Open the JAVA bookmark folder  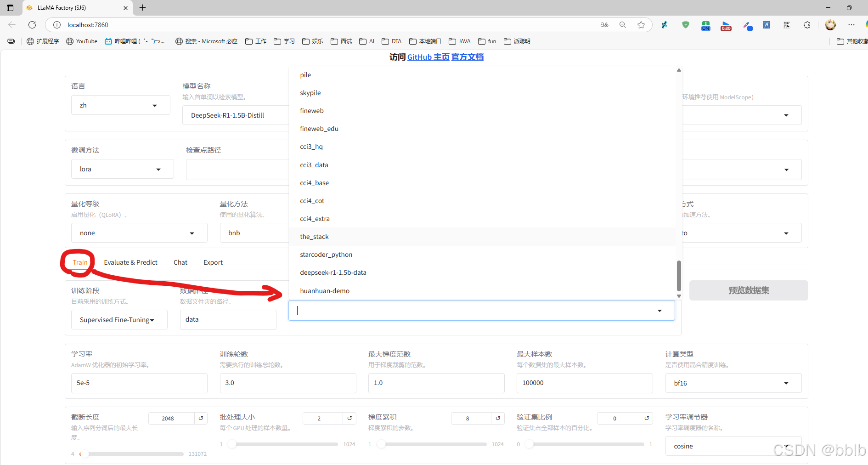[460, 41]
